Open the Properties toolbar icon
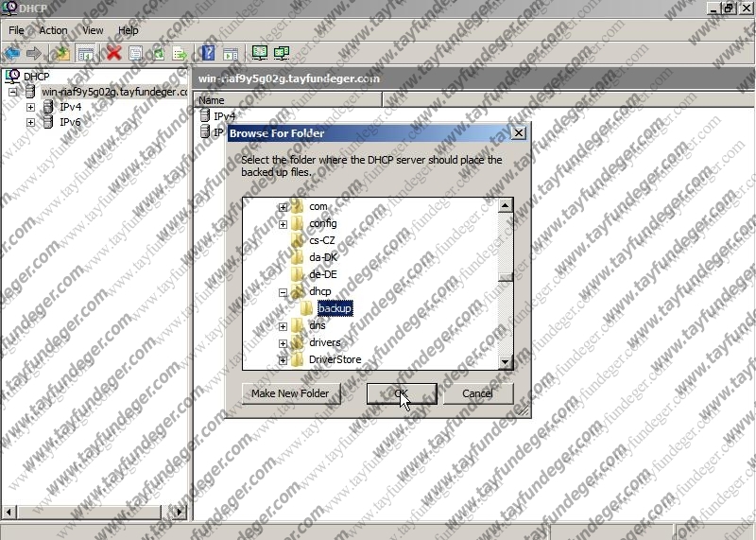The image size is (756, 540). [x=135, y=53]
